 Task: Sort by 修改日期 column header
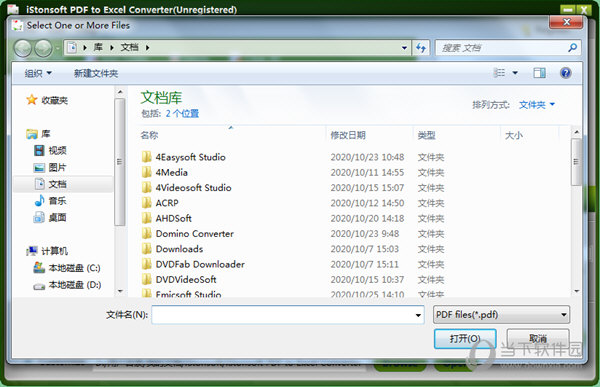coord(348,135)
